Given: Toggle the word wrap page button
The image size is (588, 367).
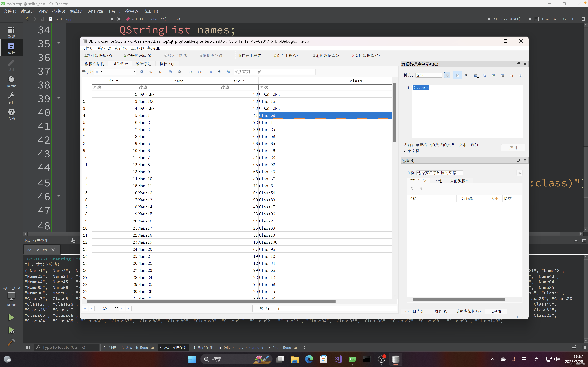Looking at the screenshot, I should (457, 76).
